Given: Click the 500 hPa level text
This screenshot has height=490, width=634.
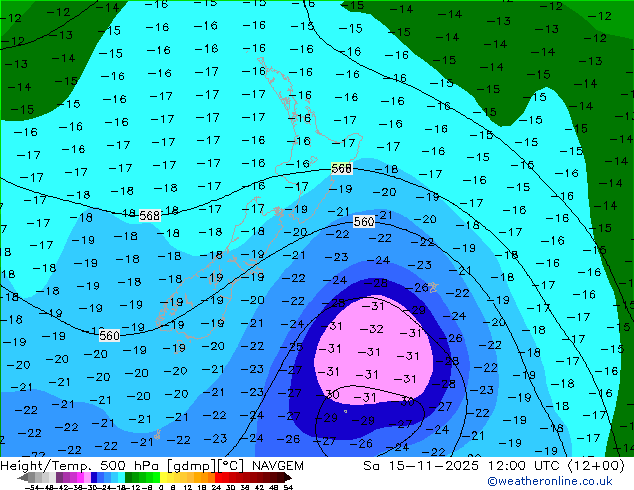Looking at the screenshot, I should [131, 466].
